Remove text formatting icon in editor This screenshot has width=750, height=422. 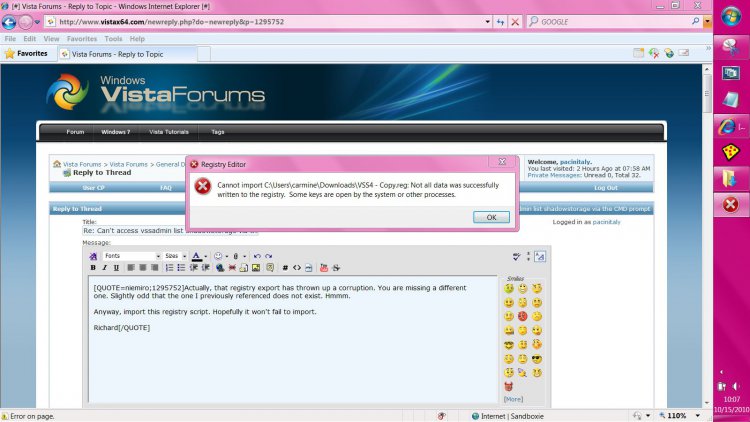93,256
